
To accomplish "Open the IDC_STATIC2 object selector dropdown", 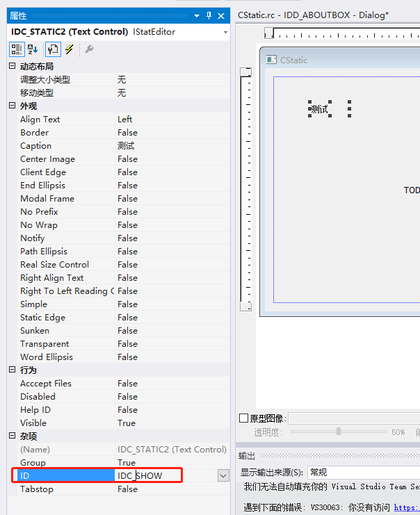I will [225, 32].
